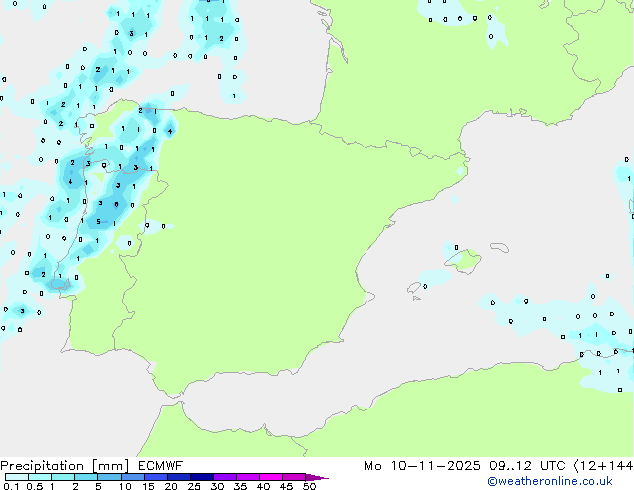The height and width of the screenshot is (490, 634).
Task: Click the Mallorca island outline
Action: point(463,262)
